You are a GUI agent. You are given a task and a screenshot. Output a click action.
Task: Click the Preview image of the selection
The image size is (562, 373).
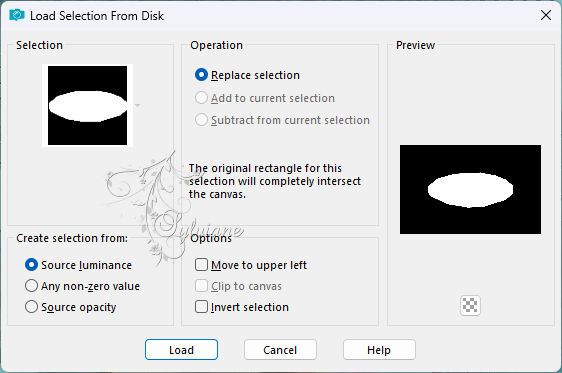(470, 190)
